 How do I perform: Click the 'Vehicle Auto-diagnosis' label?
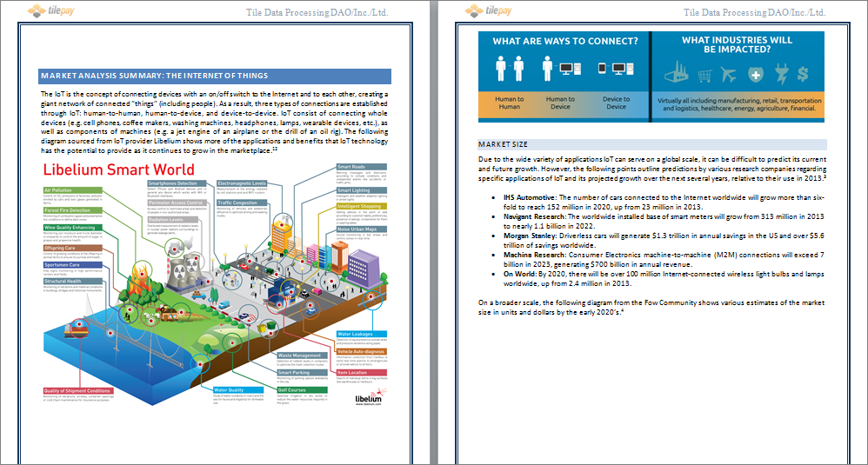point(362,352)
